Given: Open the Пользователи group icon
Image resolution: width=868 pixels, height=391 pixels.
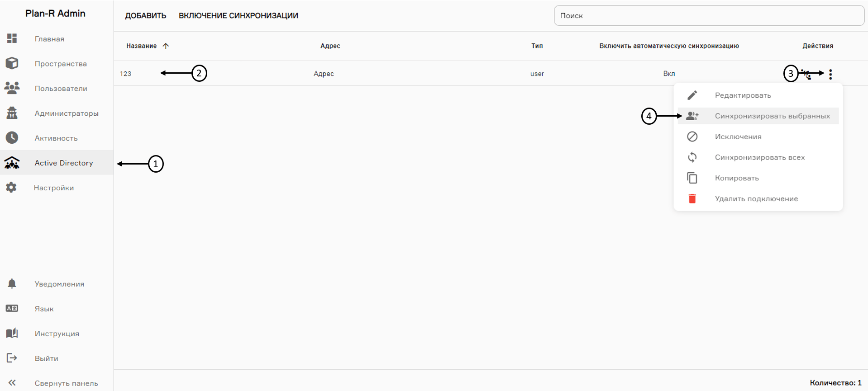Looking at the screenshot, I should pyautogui.click(x=12, y=88).
